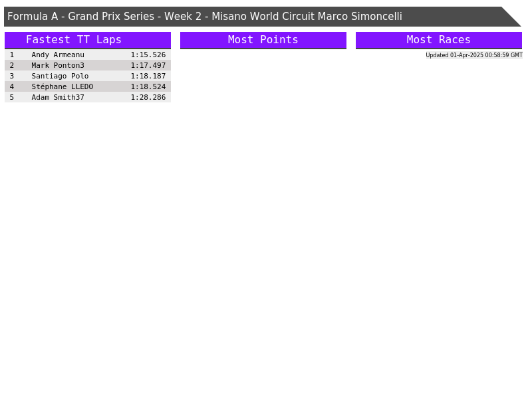Viewport: 532px width, 399px height.
Task: Click rank number 1 in the lap table
Action: click(x=12, y=55)
